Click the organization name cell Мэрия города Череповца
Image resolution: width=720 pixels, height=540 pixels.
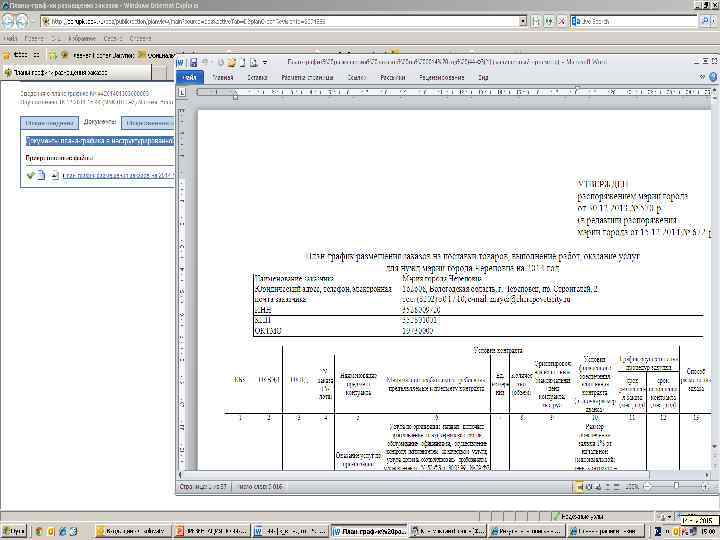tap(442, 278)
